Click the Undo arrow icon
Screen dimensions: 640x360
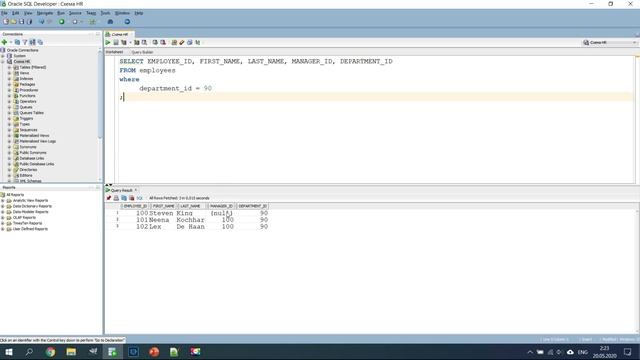point(42,22)
